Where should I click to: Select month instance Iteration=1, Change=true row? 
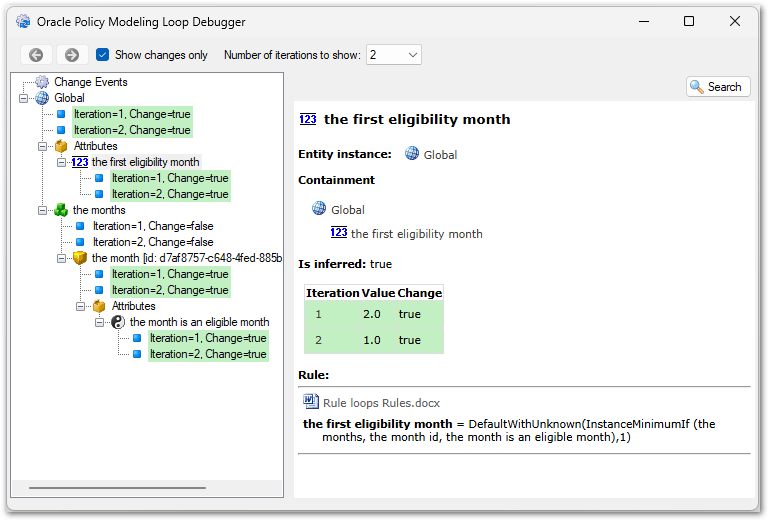pos(170,274)
